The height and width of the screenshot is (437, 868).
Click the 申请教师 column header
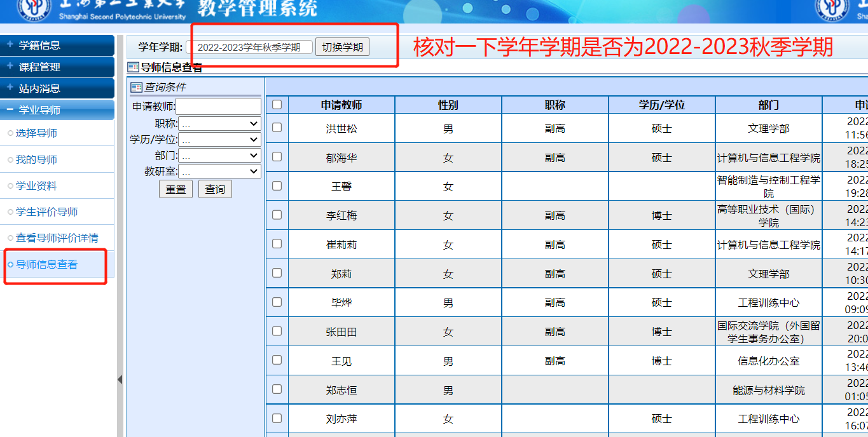click(341, 105)
